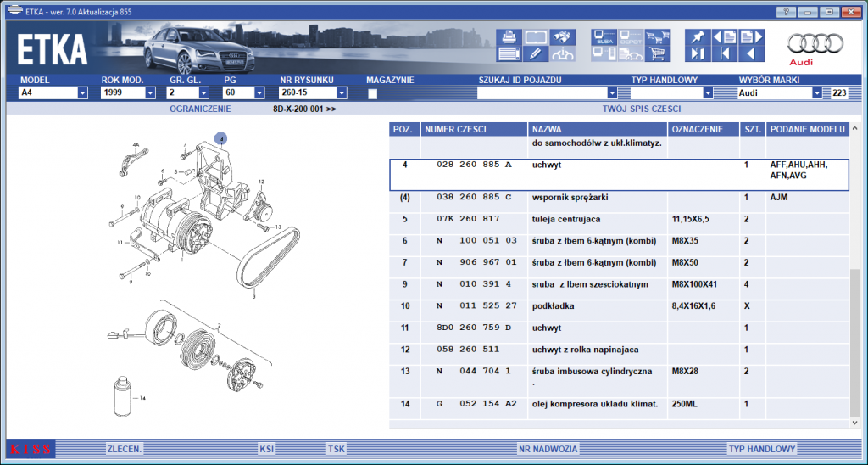Image resolution: width=868 pixels, height=465 pixels.
Task: Open the single shopping cart icon
Action: pyautogui.click(x=658, y=53)
